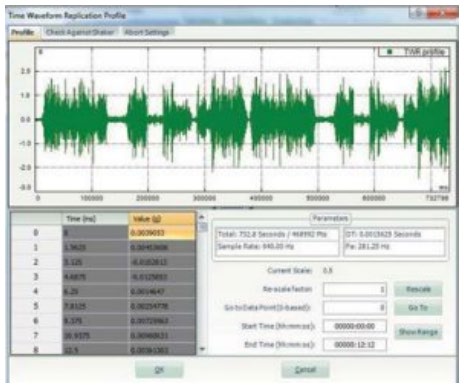Click the Re-scale factor input field

point(355,289)
